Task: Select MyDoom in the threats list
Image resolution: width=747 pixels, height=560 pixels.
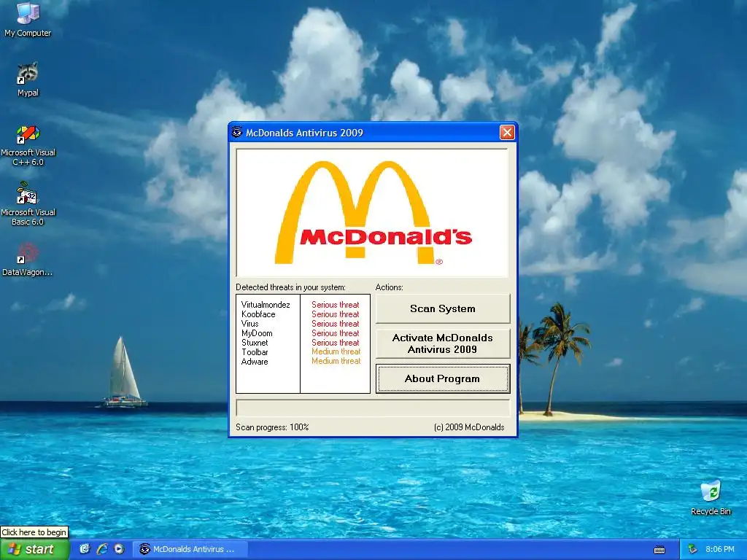Action: click(x=257, y=333)
